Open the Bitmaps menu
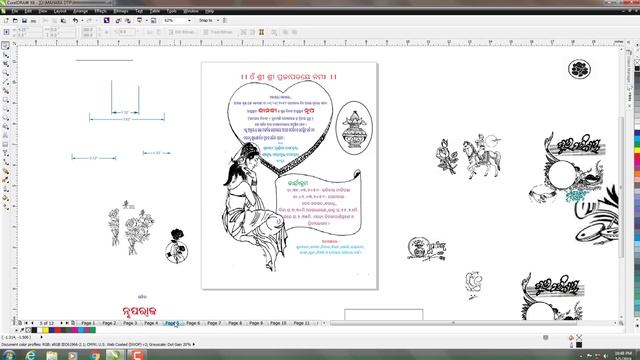Image resolution: width=640 pixels, height=360 pixels. coord(121,11)
